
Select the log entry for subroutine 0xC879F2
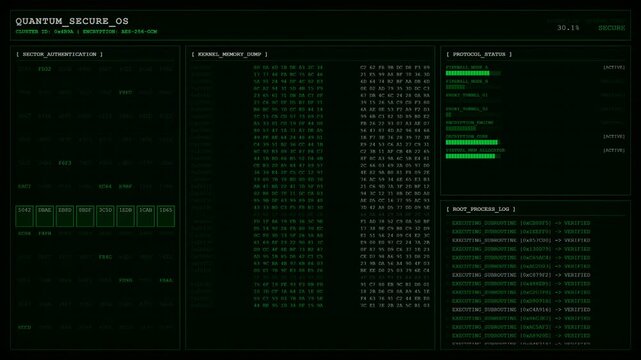521,275
